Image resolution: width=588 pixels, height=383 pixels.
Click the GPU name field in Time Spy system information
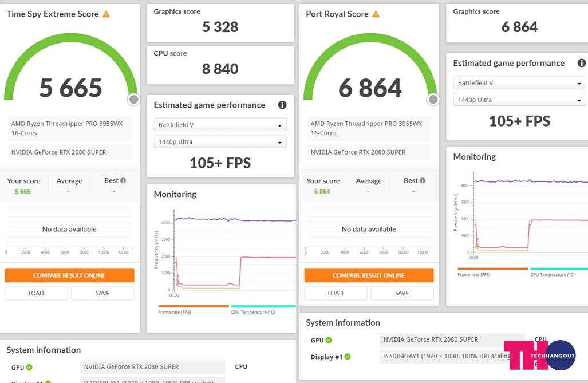pos(153,367)
